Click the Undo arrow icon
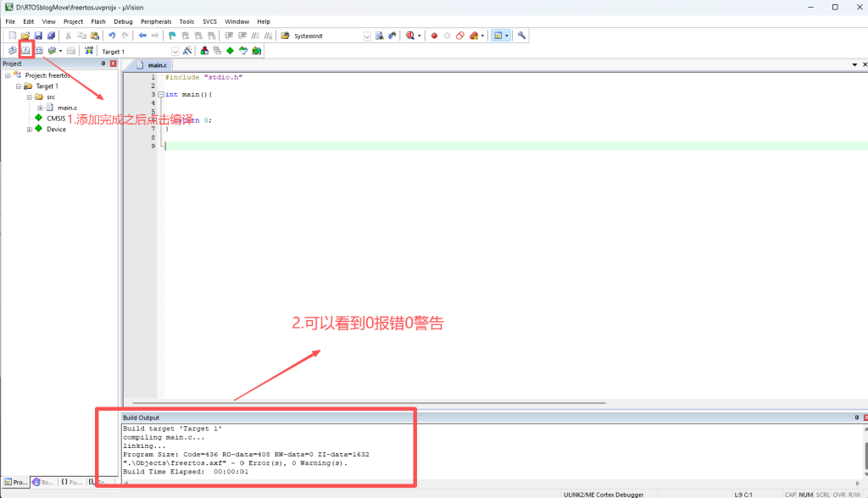Viewport: 868px width, 498px height. click(112, 36)
